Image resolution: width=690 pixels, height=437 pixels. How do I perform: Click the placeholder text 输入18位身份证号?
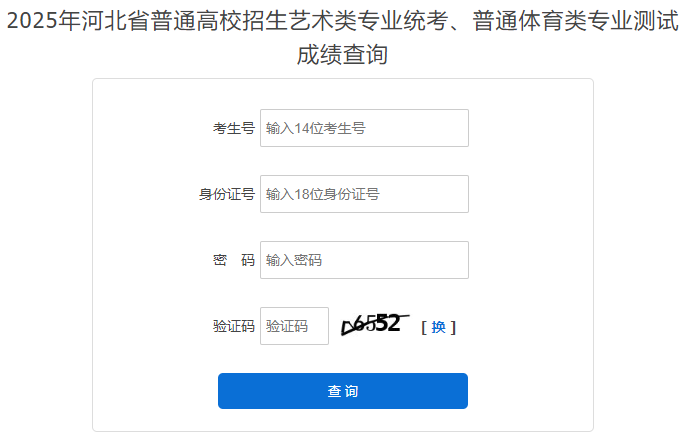[x=323, y=194]
